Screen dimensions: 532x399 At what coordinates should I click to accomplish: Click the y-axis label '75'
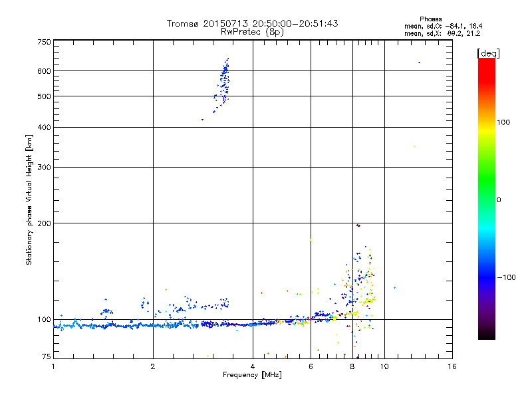pyautogui.click(x=47, y=356)
